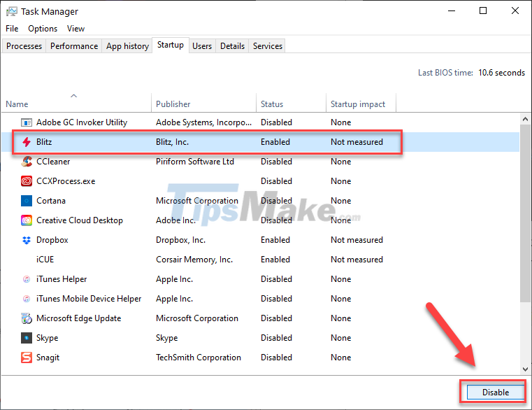Select the Creative Cloud Desktop row name
This screenshot has width=532, height=410.
(80, 220)
